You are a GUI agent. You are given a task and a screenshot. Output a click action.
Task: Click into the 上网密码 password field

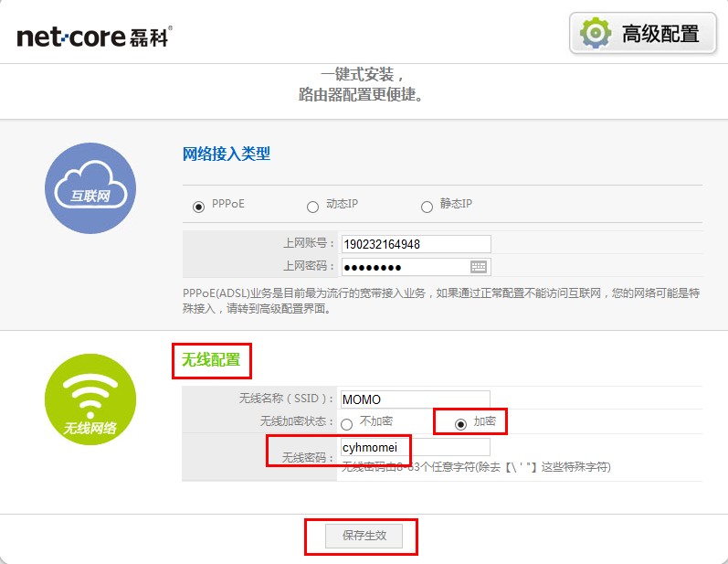pyautogui.click(x=404, y=267)
